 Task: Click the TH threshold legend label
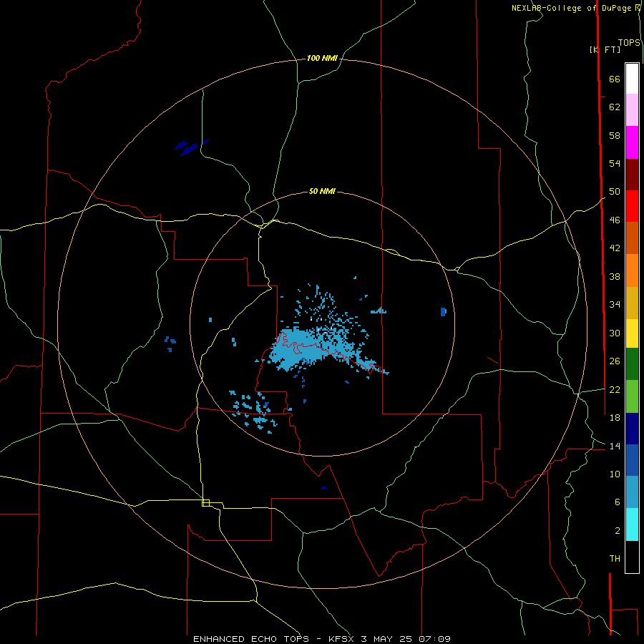pos(615,558)
